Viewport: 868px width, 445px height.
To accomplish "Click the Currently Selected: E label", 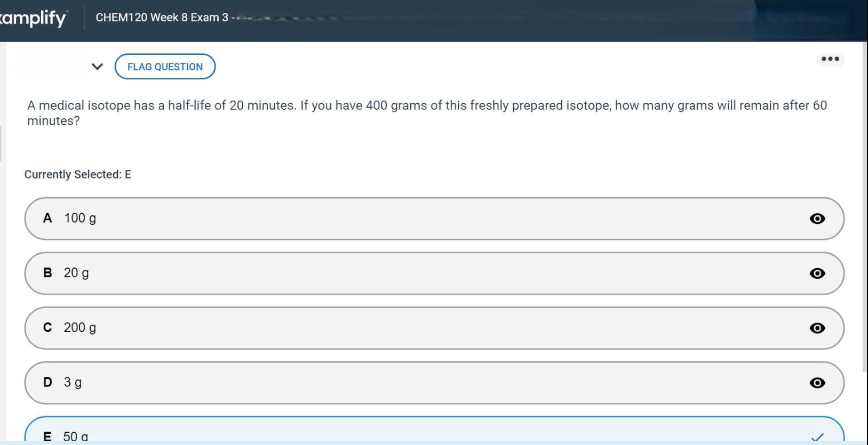I will [78, 175].
